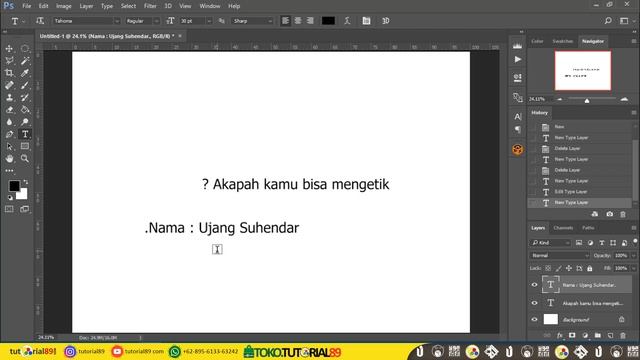Hide the Nama : Ujang Suhendar layer
The height and width of the screenshot is (360, 640).
[534, 285]
